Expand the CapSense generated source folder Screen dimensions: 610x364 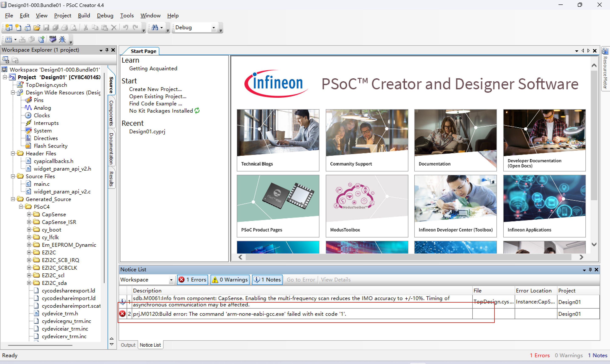29,214
